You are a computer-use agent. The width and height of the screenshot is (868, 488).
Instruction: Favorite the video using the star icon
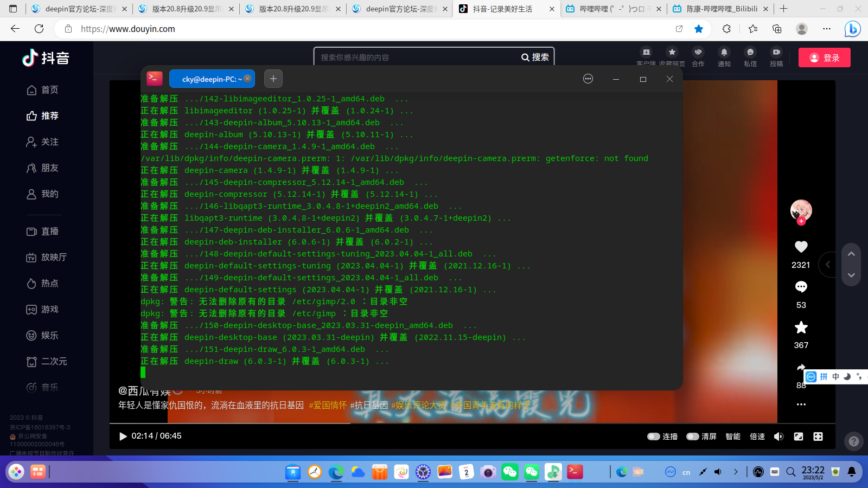(x=801, y=327)
